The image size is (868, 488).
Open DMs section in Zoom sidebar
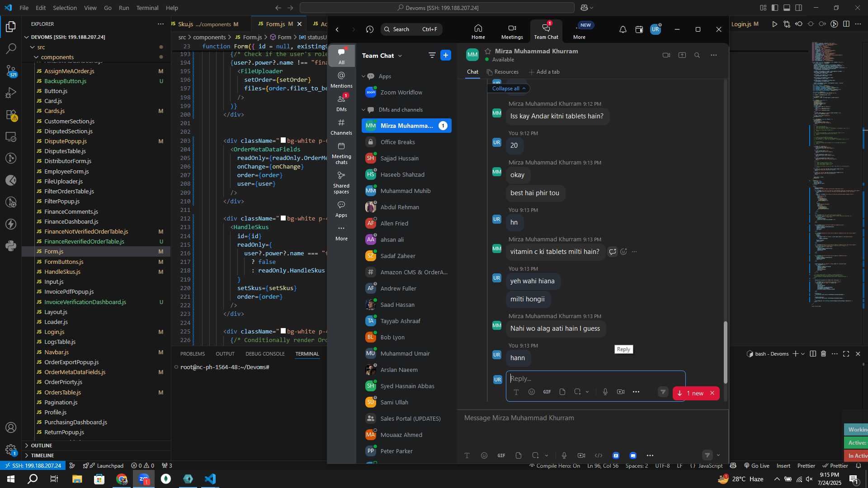pyautogui.click(x=341, y=103)
